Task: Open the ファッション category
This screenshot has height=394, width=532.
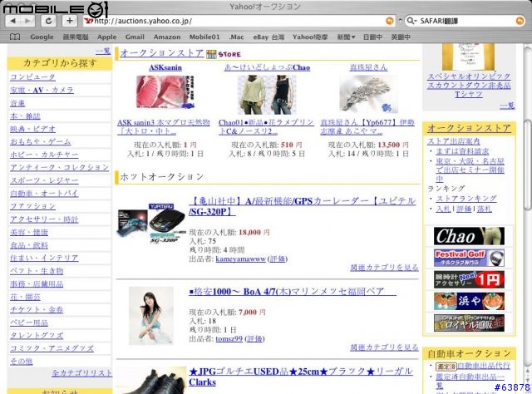Action: tap(32, 206)
